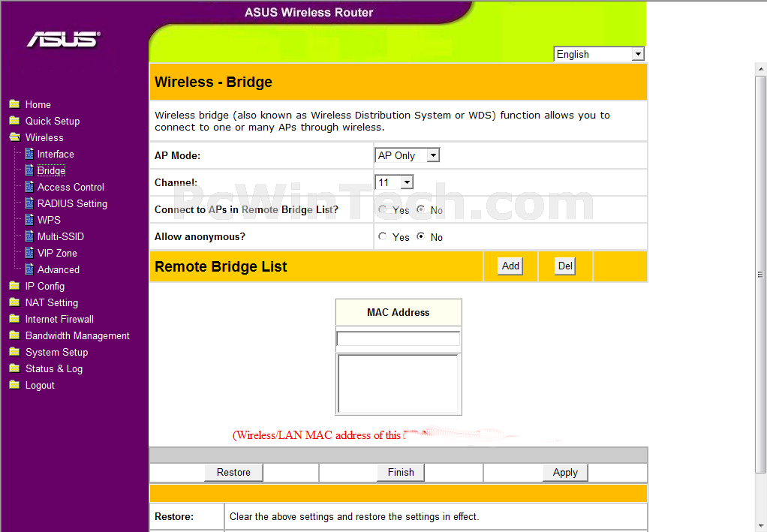Image resolution: width=767 pixels, height=532 pixels.
Task: Click the MAC Address input field
Action: [x=399, y=338]
